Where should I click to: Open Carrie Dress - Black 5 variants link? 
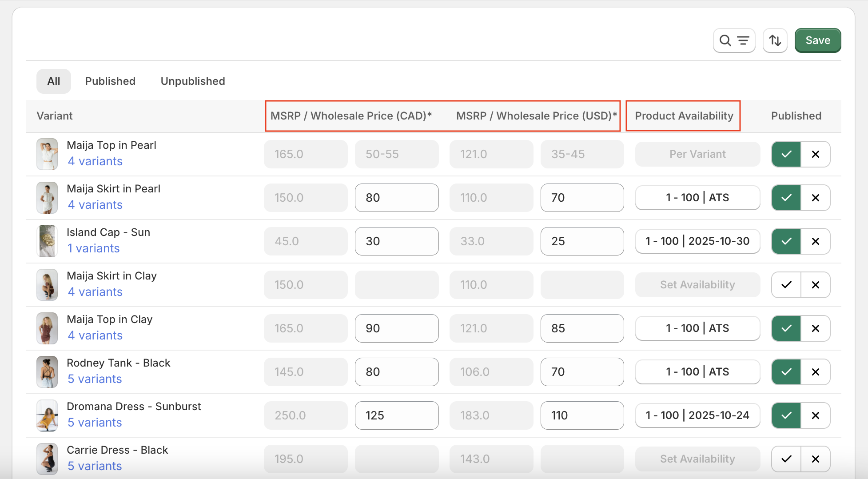95,466
